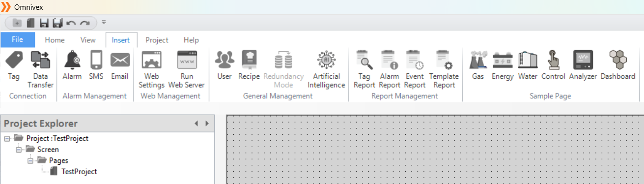Viewport: 644px width, 184px height.
Task: Select the TestProject page in the tree
Action: point(79,172)
